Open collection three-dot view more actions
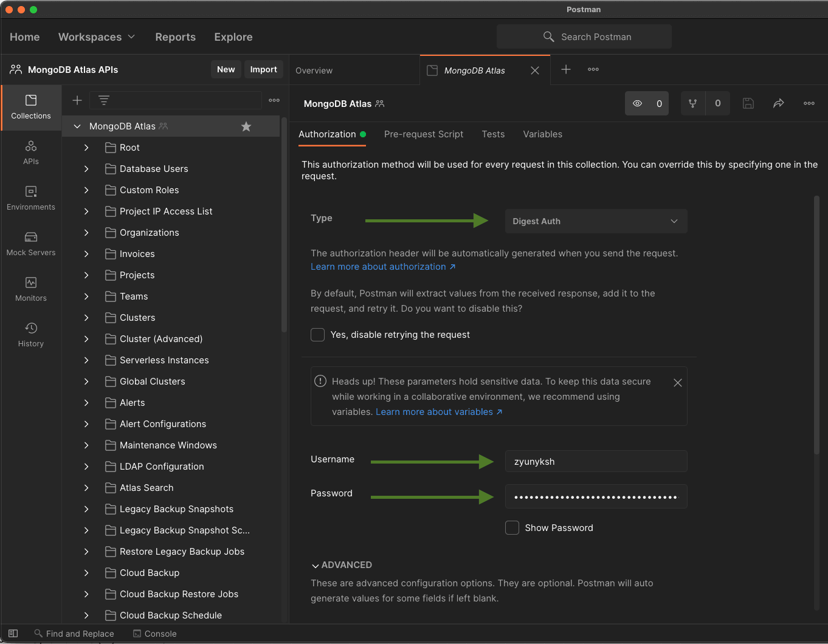The image size is (828, 644). point(809,103)
